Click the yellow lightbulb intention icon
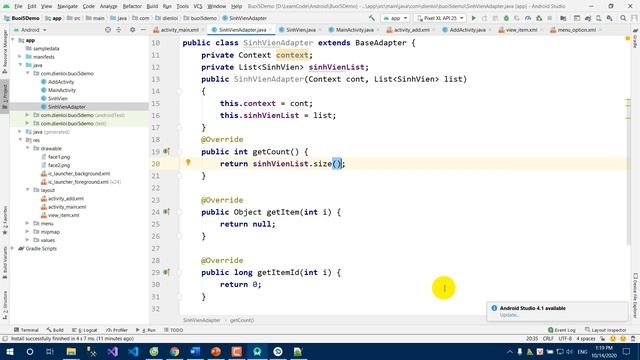The height and width of the screenshot is (360, 640). pos(188,162)
